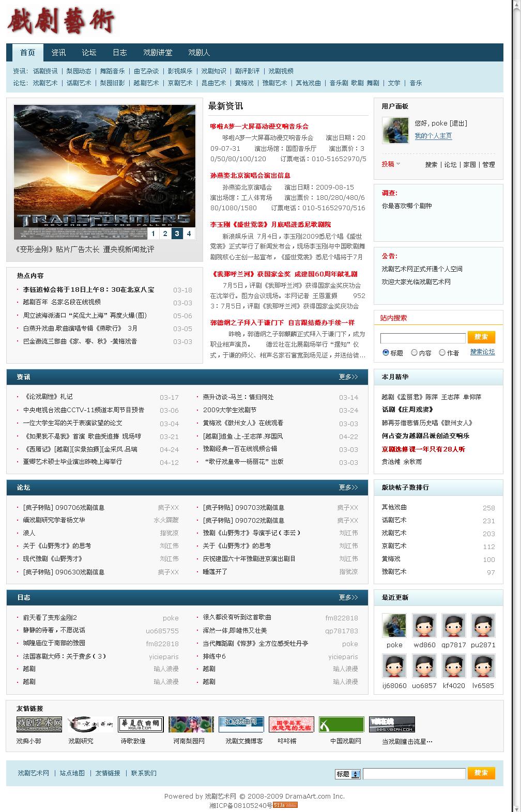Click the 退出 logout link

[458, 123]
